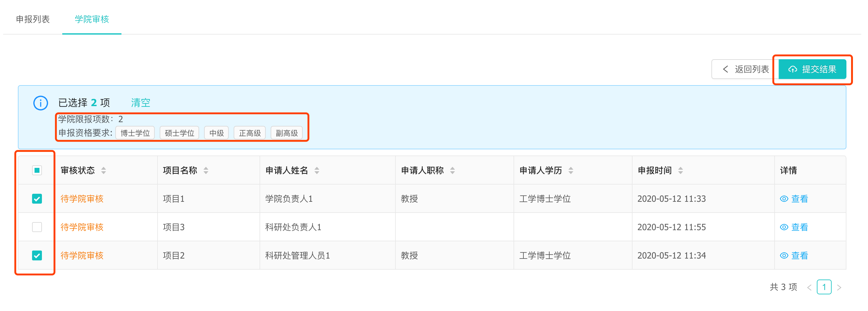Screen dimensions: 868x311
Task: Sort by 申请人姓名 column arrows
Action: point(317,170)
